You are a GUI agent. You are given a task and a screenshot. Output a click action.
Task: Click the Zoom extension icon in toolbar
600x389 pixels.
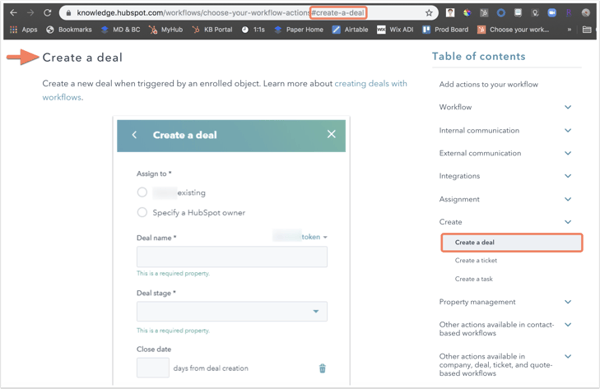tap(551, 13)
